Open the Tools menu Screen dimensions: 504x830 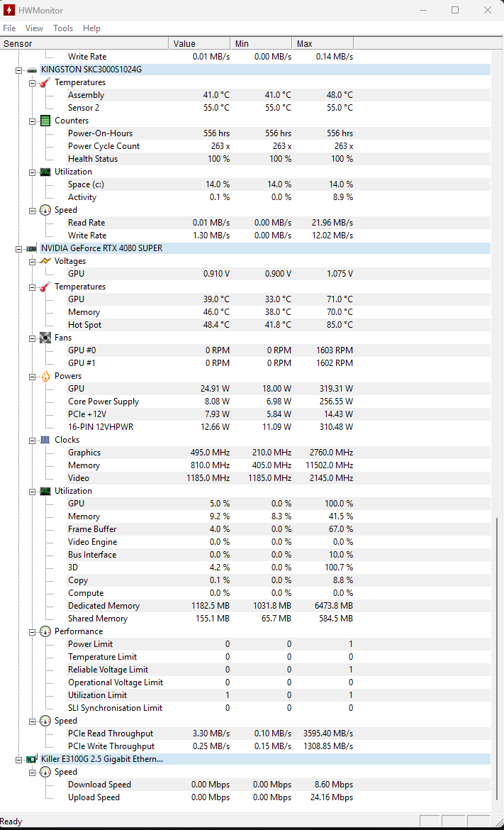point(63,28)
